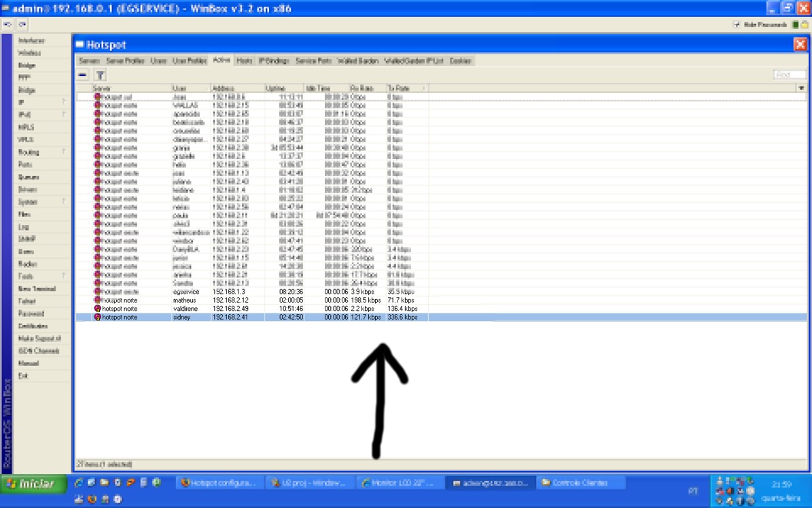
Task: Click the hotspot icon in sidney row
Action: pyautogui.click(x=97, y=317)
